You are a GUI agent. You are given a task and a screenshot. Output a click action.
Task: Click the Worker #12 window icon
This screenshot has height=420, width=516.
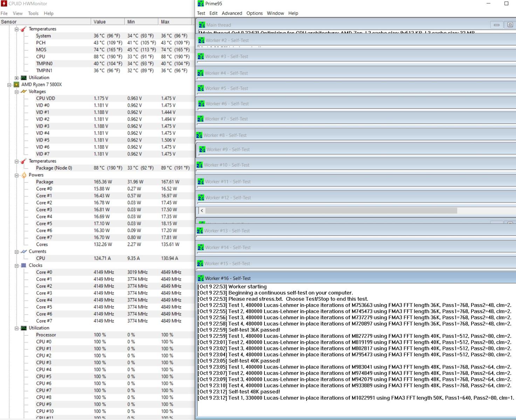coord(201,198)
